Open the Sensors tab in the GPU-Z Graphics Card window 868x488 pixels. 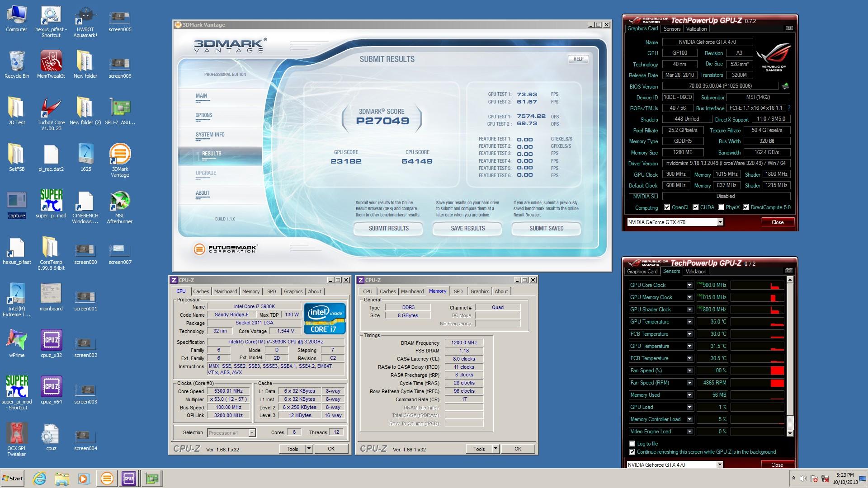(672, 28)
